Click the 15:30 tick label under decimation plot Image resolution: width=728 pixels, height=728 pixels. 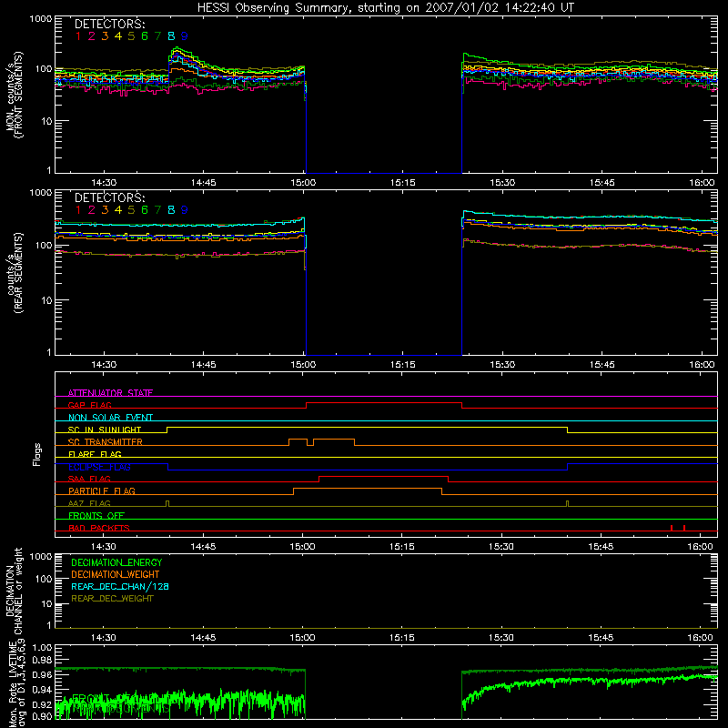click(501, 638)
